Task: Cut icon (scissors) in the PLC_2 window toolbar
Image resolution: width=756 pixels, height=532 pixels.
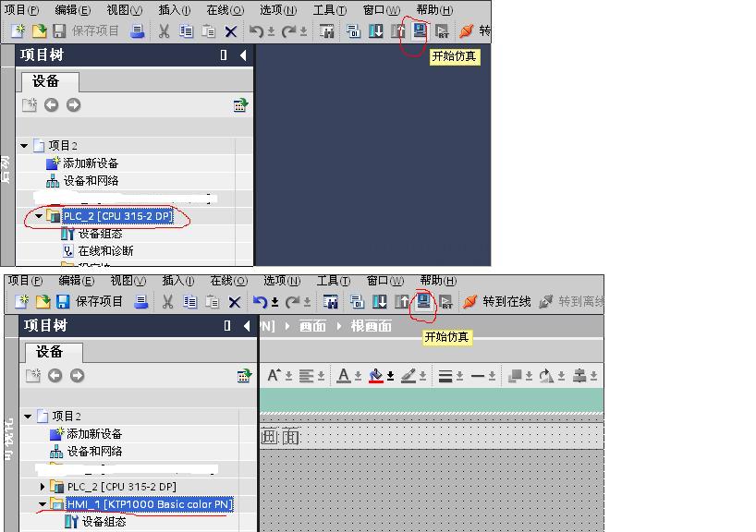Action: coord(164,31)
